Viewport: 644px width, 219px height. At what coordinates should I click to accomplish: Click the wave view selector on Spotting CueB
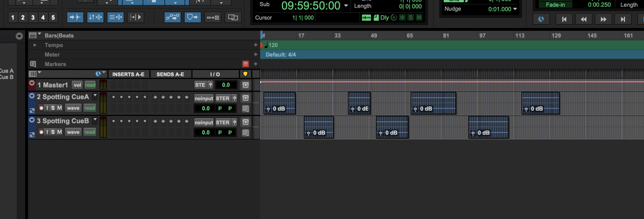(x=73, y=132)
